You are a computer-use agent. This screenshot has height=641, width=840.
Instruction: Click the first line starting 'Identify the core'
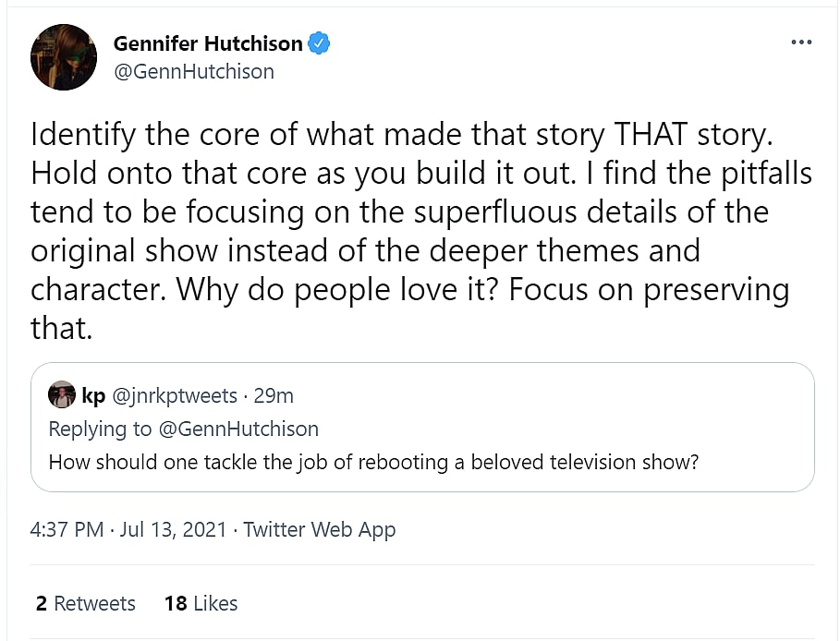click(399, 135)
